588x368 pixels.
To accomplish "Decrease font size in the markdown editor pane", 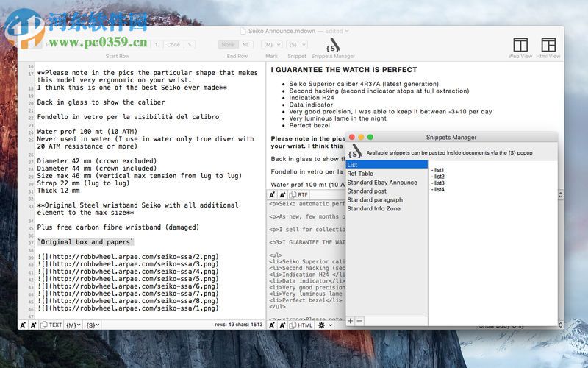I will pyautogui.click(x=23, y=325).
